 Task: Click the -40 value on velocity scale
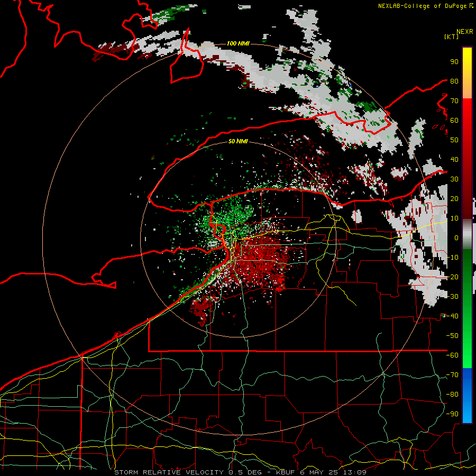coord(452,316)
